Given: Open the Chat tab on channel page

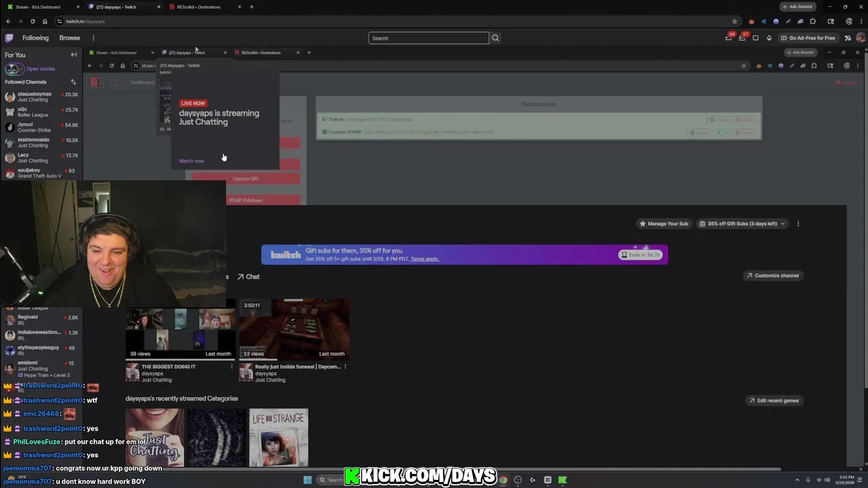Looking at the screenshot, I should 249,277.
